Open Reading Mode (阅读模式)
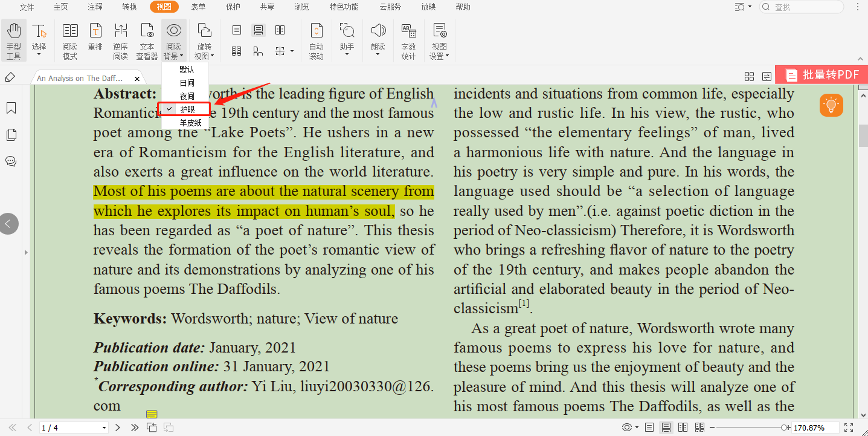The width and height of the screenshot is (868, 436). (x=69, y=41)
